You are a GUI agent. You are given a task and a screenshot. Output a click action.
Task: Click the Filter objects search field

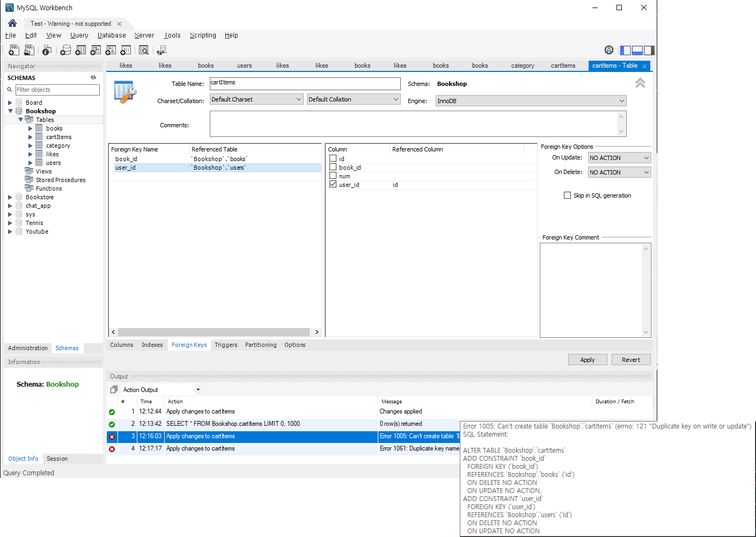point(57,90)
